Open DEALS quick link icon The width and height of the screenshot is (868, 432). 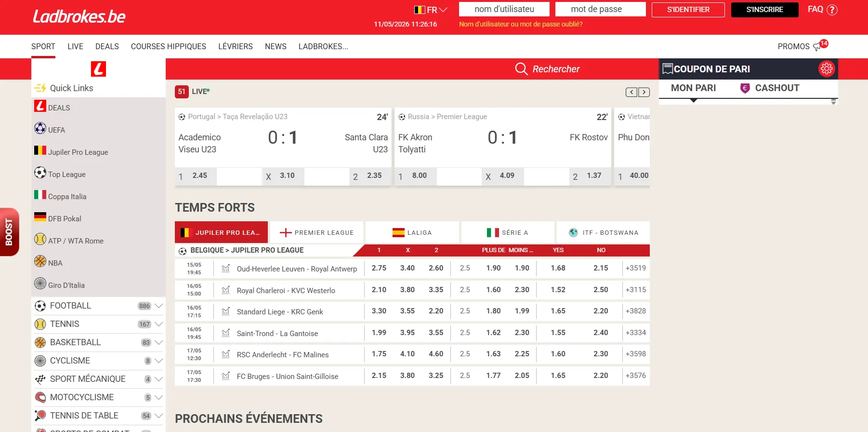40,106
